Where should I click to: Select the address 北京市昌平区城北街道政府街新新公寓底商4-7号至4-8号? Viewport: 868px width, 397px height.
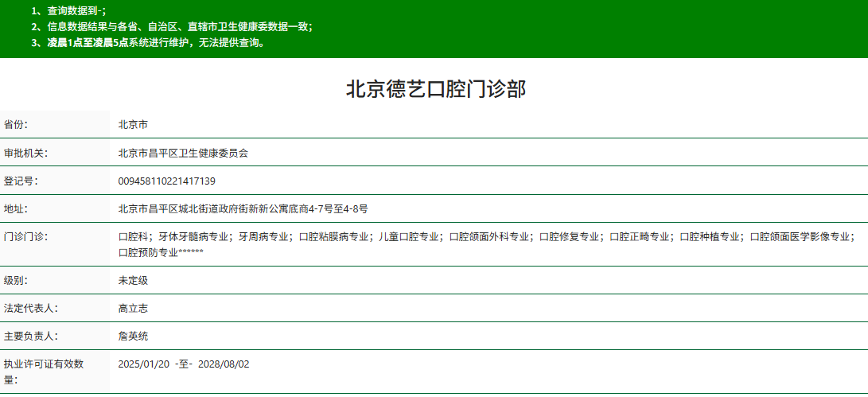coord(243,208)
